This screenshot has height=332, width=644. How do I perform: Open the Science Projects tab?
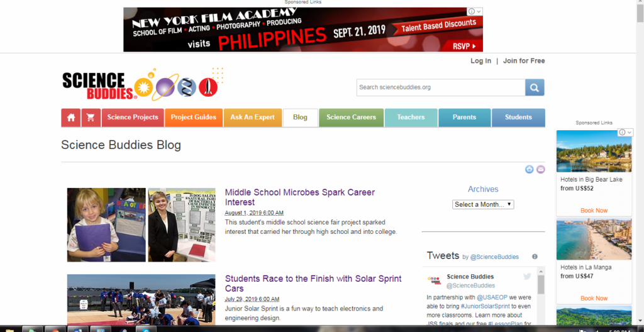tap(133, 118)
